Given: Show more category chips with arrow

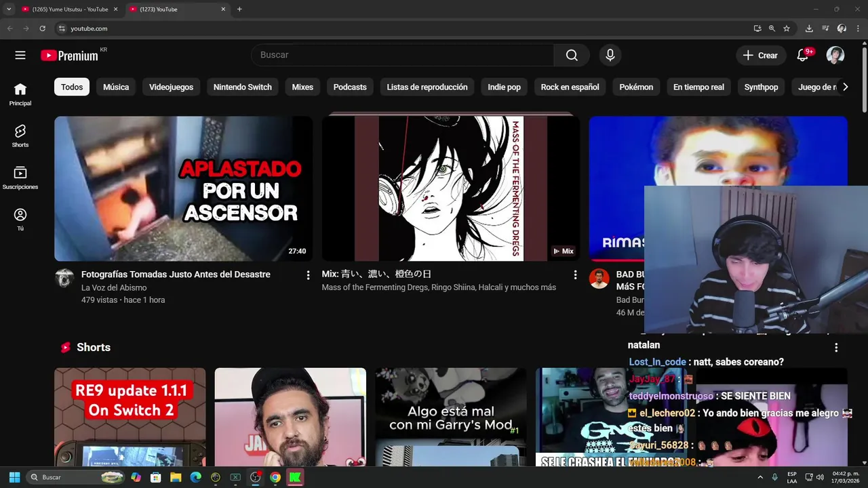Looking at the screenshot, I should (x=845, y=87).
